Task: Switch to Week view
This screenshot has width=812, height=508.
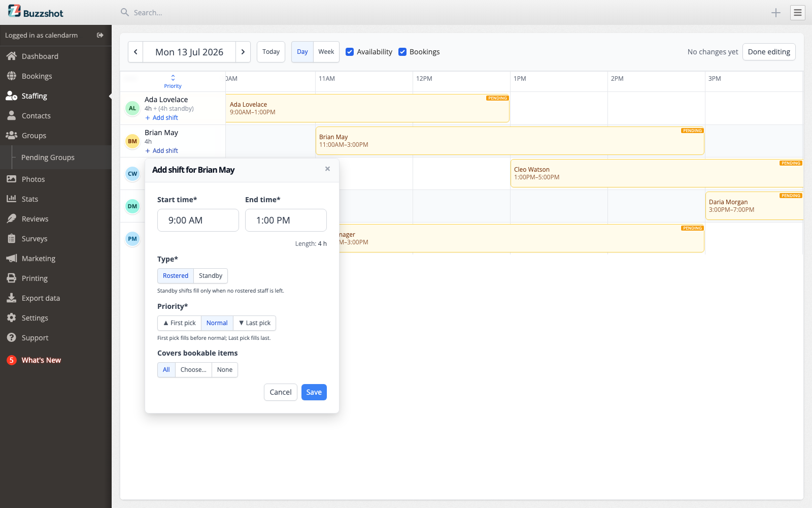Action: point(326,52)
